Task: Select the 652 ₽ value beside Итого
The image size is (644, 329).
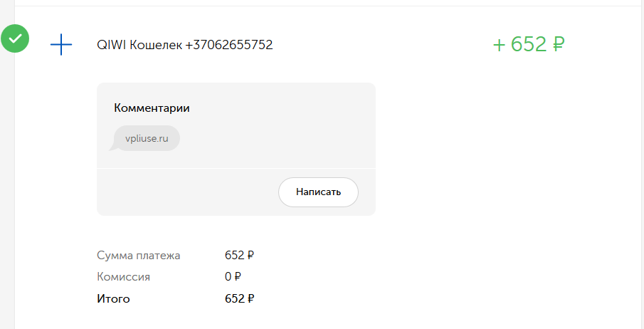Action: pos(239,298)
